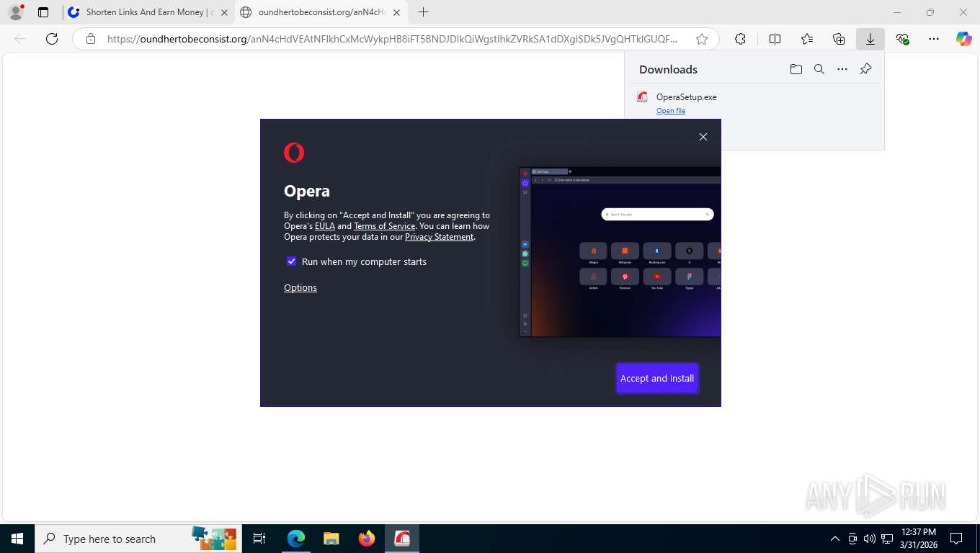Open the Terms of Service link
980x553 pixels.
pos(384,226)
